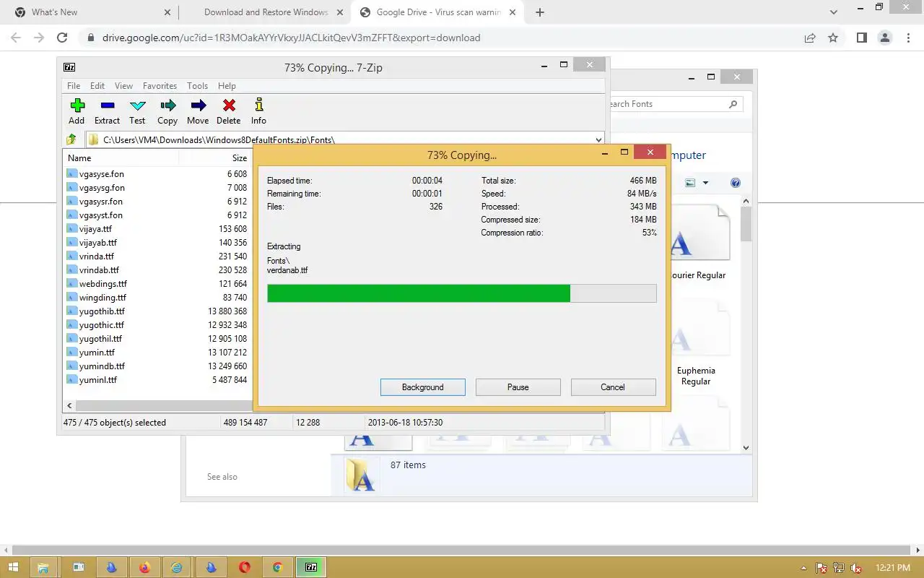Click the network status tray icon
The width and height of the screenshot is (924, 578).
[x=839, y=568]
